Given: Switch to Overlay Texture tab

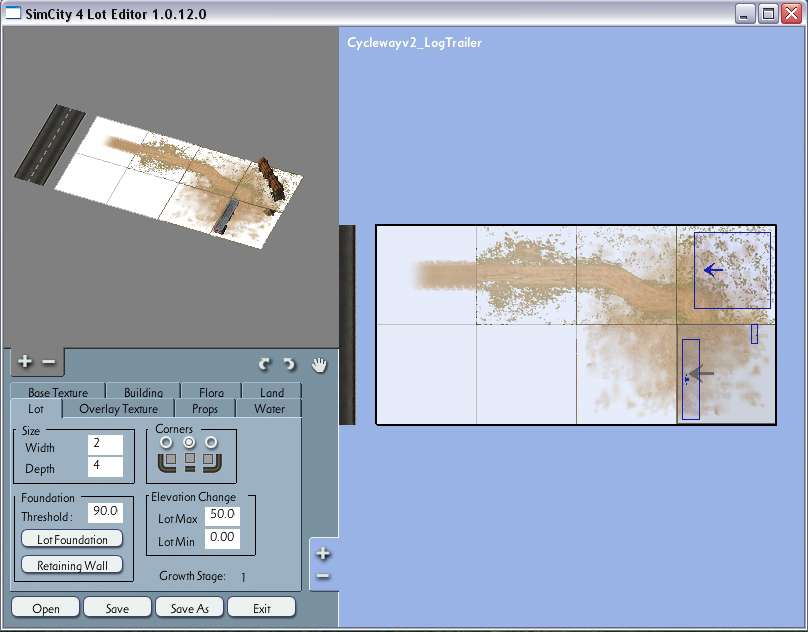Looking at the screenshot, I should (119, 409).
